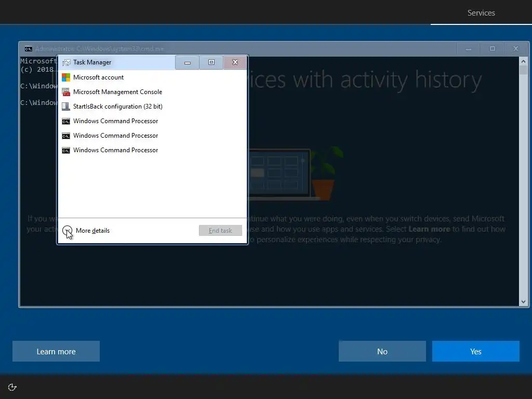532x399 pixels.
Task: Maximize the Task Manager window
Action: tap(211, 62)
